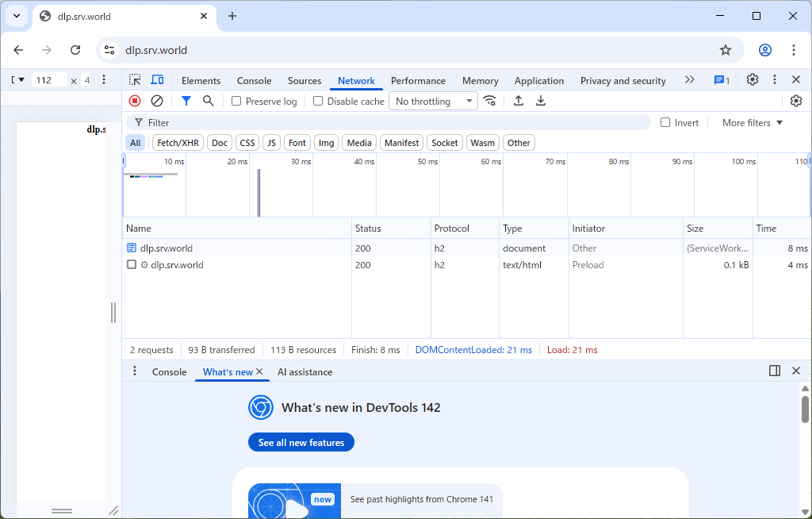The width and height of the screenshot is (812, 519).
Task: Filter requests by Fetch/XHR type
Action: 178,143
